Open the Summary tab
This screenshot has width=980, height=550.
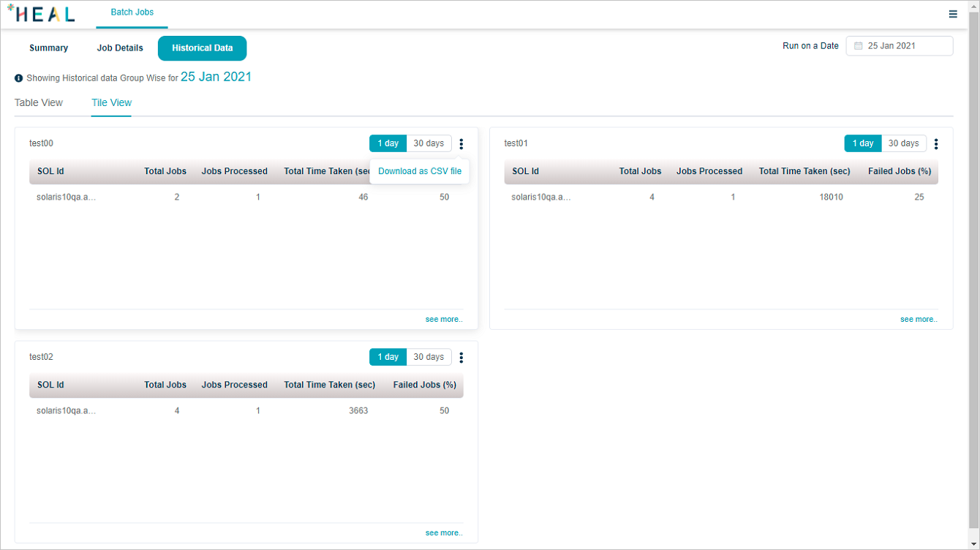pyautogui.click(x=48, y=48)
